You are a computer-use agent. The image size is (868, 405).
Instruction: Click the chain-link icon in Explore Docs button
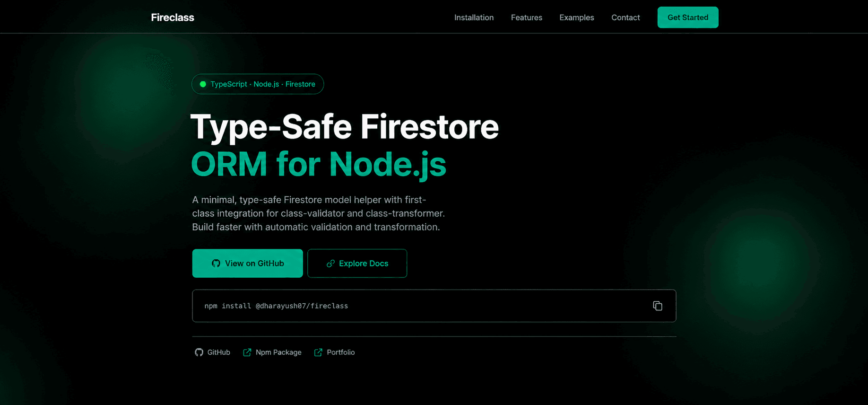pos(330,263)
